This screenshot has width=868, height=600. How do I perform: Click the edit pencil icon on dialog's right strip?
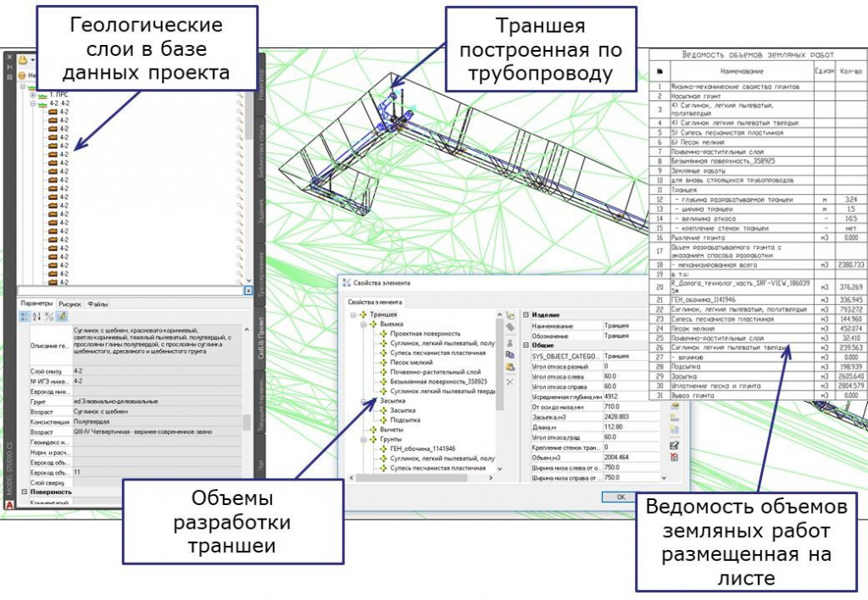click(674, 445)
